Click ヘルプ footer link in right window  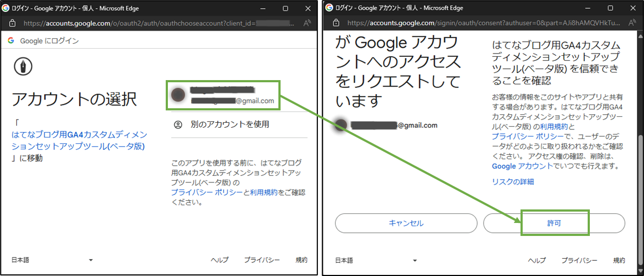click(x=537, y=260)
